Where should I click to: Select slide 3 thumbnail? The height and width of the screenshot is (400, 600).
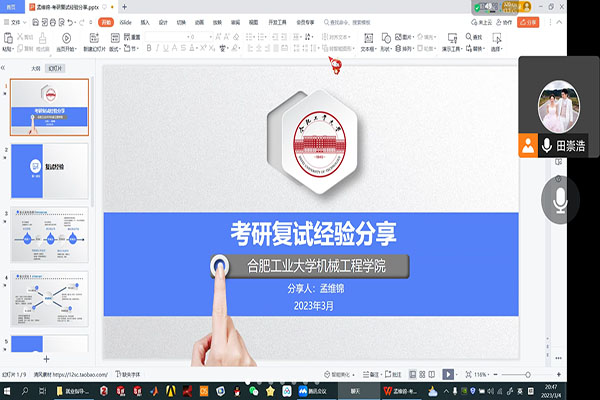(x=50, y=235)
